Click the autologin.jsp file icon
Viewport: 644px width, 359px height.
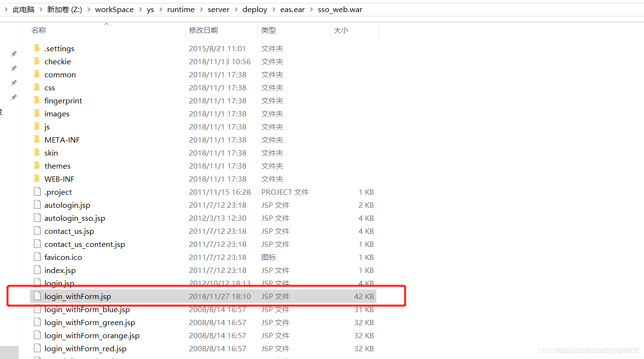pyautogui.click(x=37, y=205)
